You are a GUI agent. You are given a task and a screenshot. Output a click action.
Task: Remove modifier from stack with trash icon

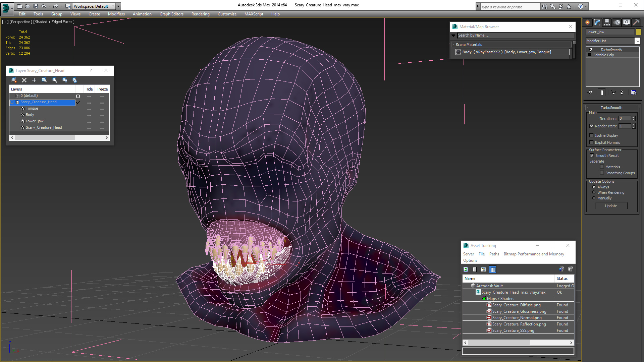622,93
